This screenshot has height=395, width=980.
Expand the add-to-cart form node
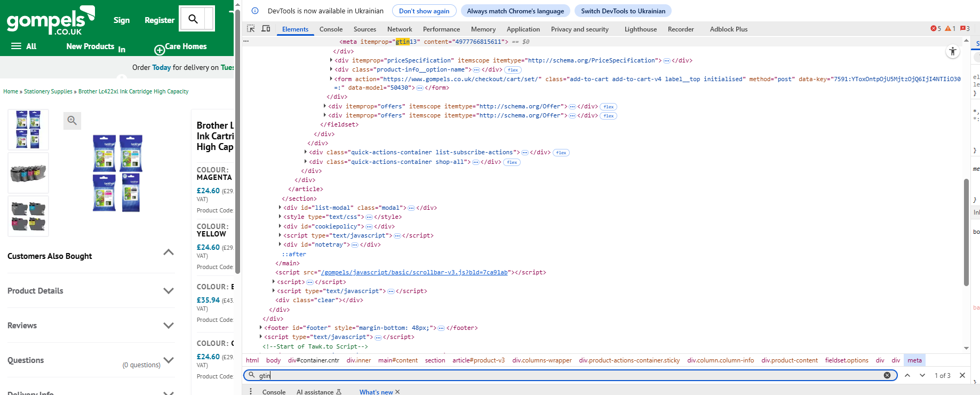coord(331,79)
